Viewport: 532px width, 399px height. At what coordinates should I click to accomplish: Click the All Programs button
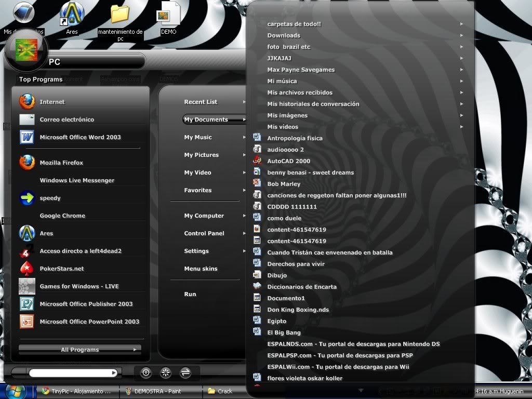(x=80, y=350)
